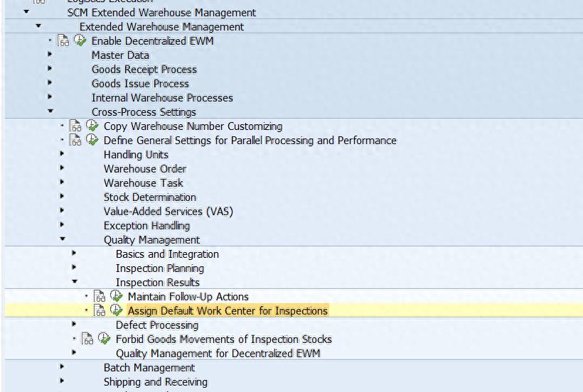Open documentation for Maintain Follow-Up Actions

click(100, 297)
